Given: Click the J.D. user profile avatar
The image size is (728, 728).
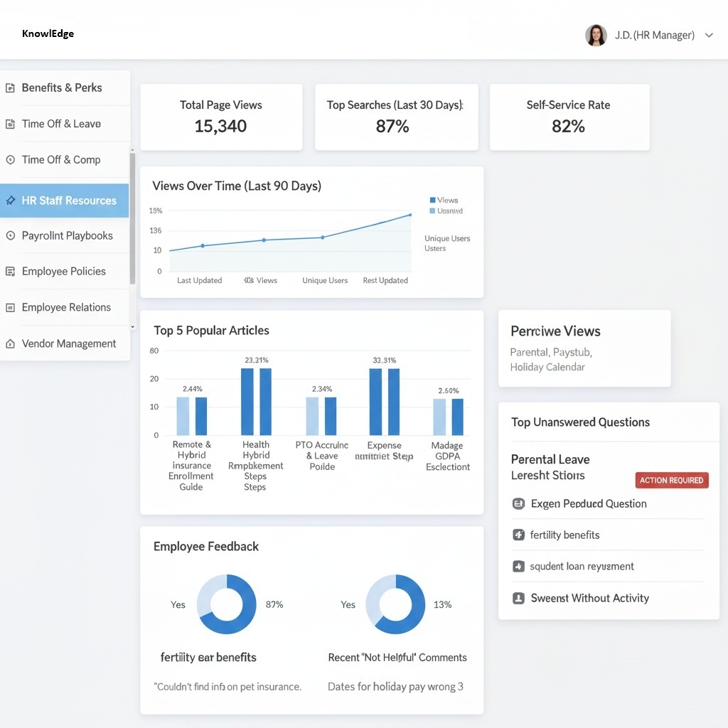Looking at the screenshot, I should click(596, 36).
